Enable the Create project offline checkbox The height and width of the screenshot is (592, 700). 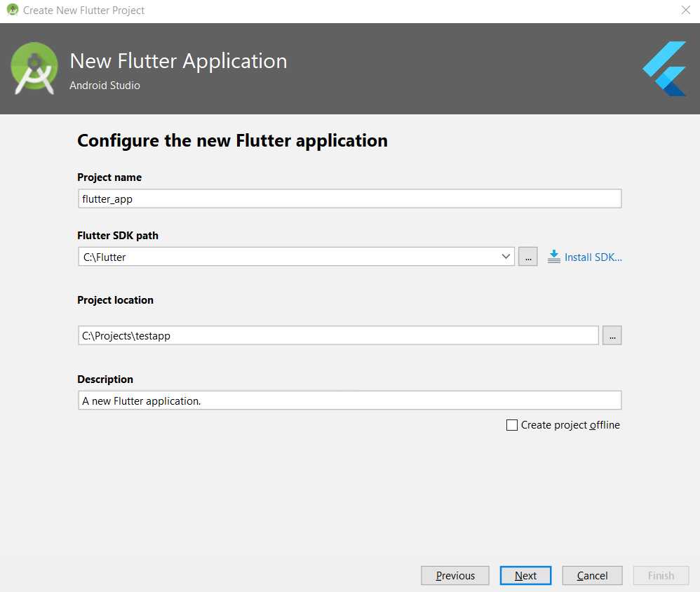click(x=511, y=424)
